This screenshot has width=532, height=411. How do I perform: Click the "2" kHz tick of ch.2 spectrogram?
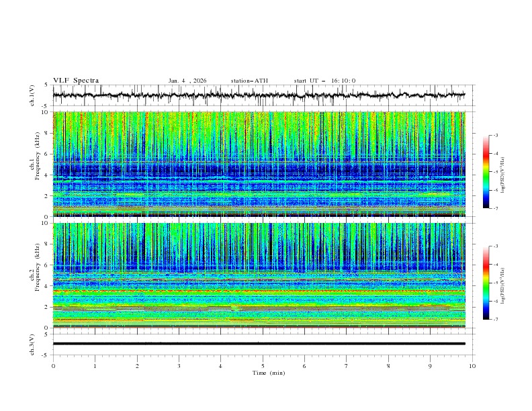tap(47, 307)
